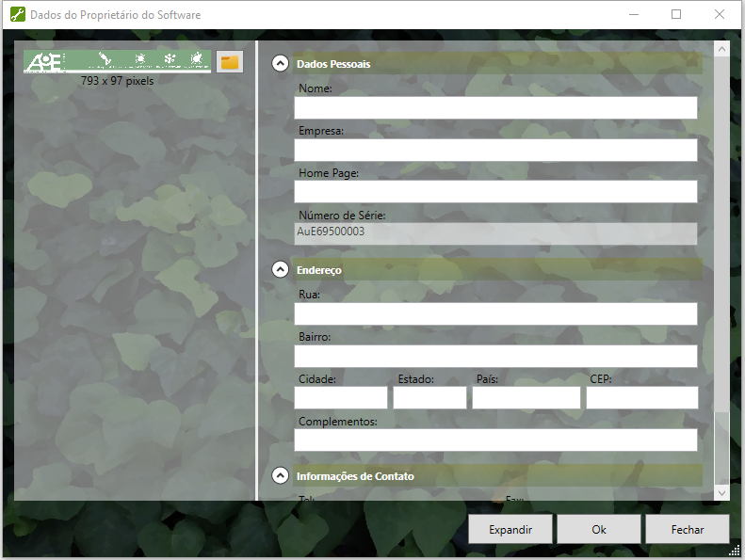Open the folder icon to browse logo image
The height and width of the screenshot is (560, 745).
tap(230, 62)
